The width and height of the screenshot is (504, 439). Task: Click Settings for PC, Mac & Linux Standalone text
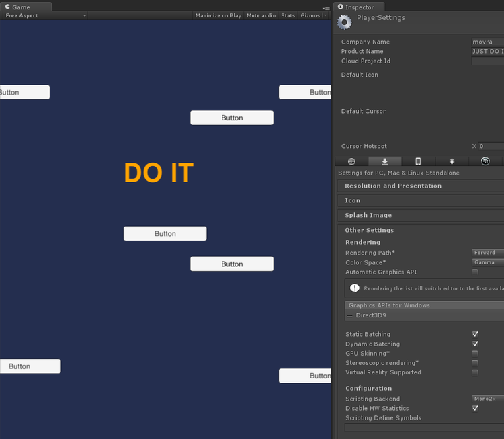coord(398,173)
